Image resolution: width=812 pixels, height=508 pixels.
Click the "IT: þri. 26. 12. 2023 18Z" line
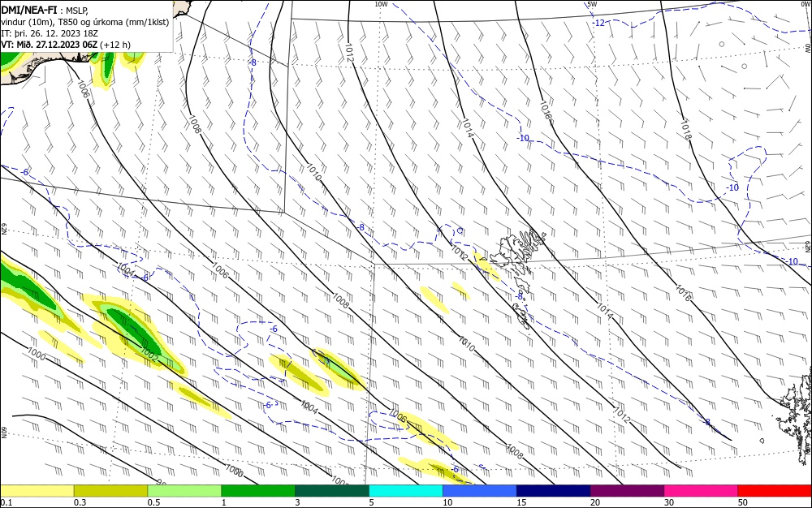(x=50, y=33)
